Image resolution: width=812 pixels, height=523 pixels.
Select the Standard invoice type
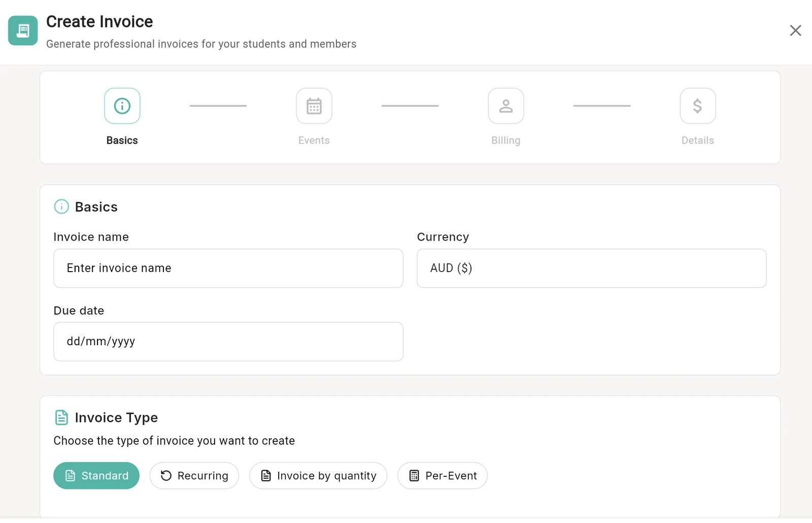96,476
